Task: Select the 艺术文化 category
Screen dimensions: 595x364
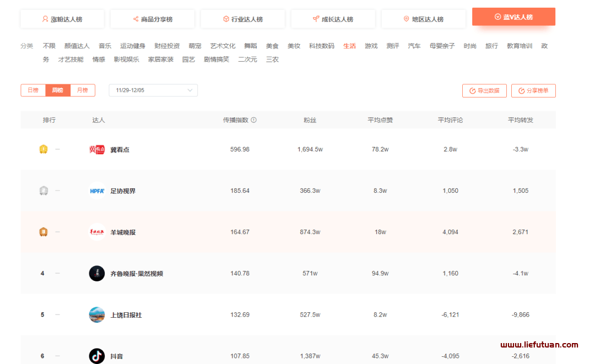Action: (x=223, y=46)
